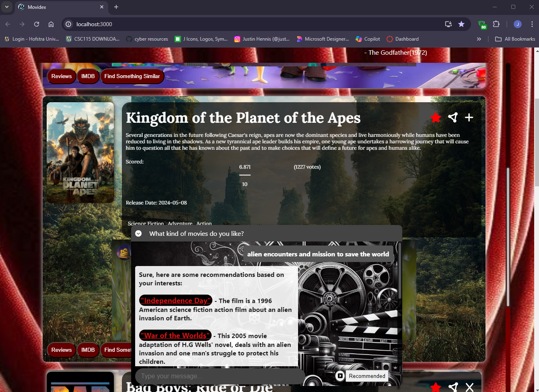
Task: View site information for localhost:3000
Action: point(68,24)
